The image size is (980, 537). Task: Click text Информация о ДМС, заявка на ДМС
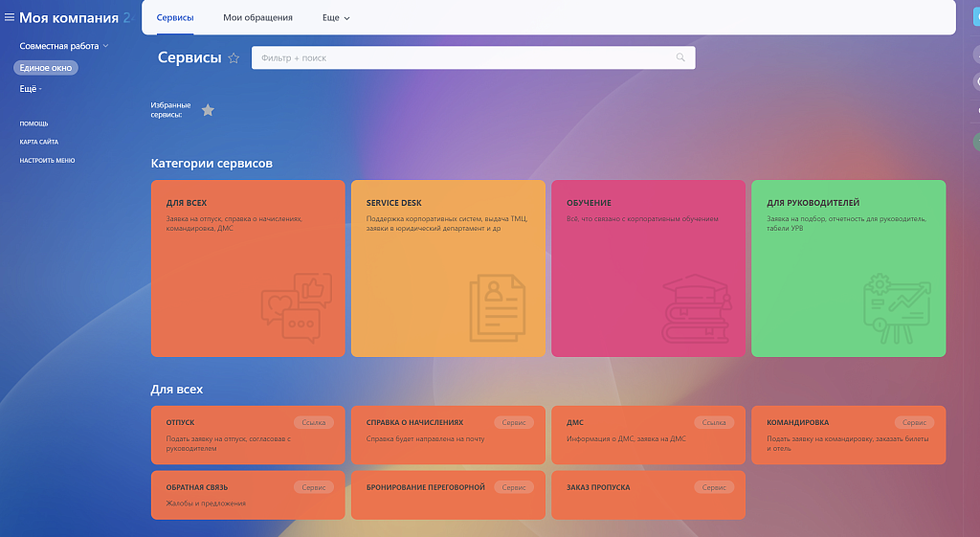626,438
